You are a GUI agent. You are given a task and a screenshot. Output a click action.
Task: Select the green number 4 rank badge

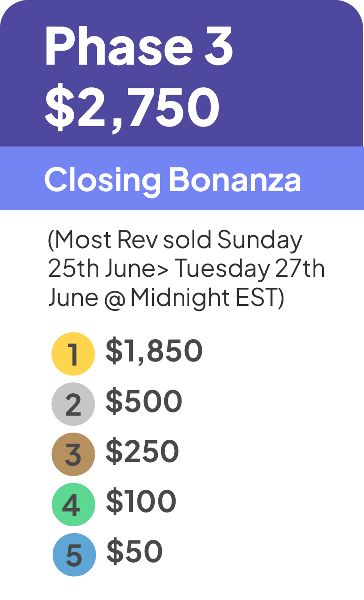[x=73, y=504]
